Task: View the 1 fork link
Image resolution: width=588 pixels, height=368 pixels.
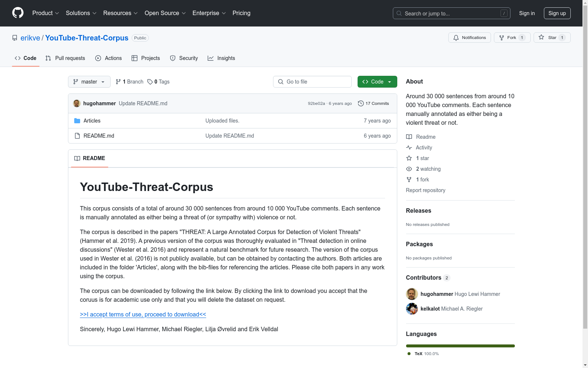Action: tap(417, 180)
